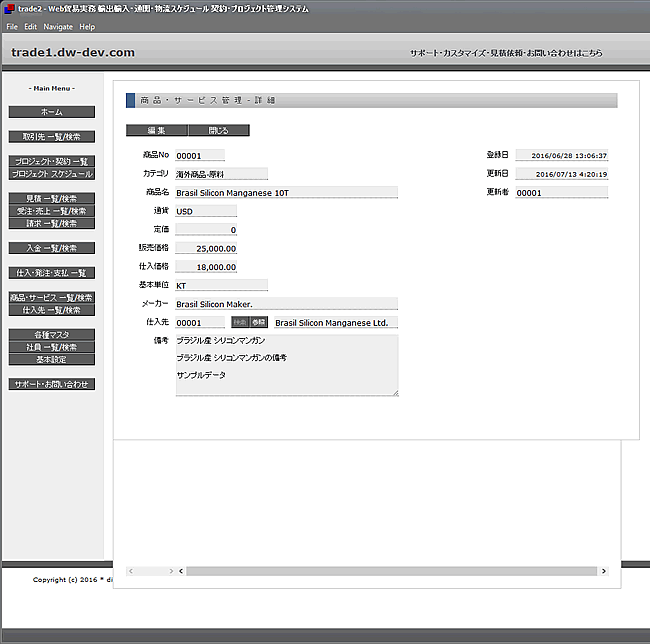The height and width of the screenshot is (644, 650).
Task: Click the メーカー field Brasil Silicon Maker.
Action: 286,304
